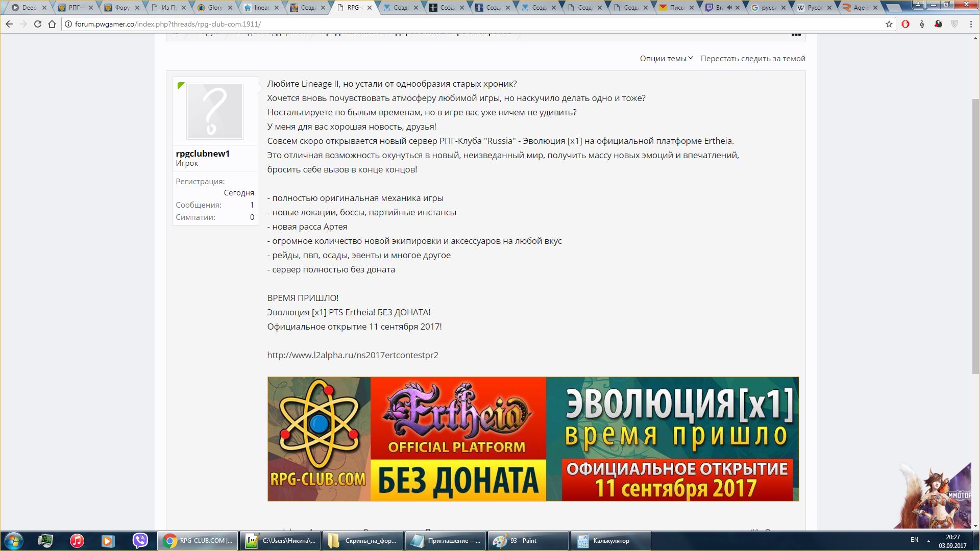Screen dimensions: 980x551
Task: Click the scrollbar down arrow
Action: 975,526
